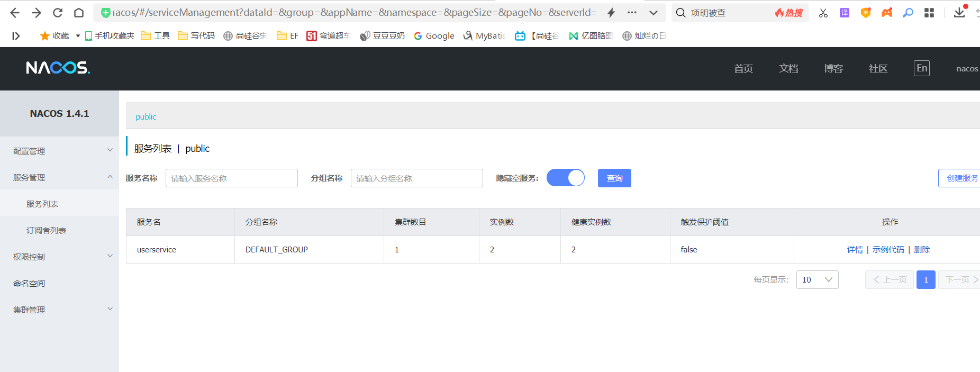Image resolution: width=980 pixels, height=372 pixels.
Task: Go back with the browser back arrow
Action: click(15, 13)
